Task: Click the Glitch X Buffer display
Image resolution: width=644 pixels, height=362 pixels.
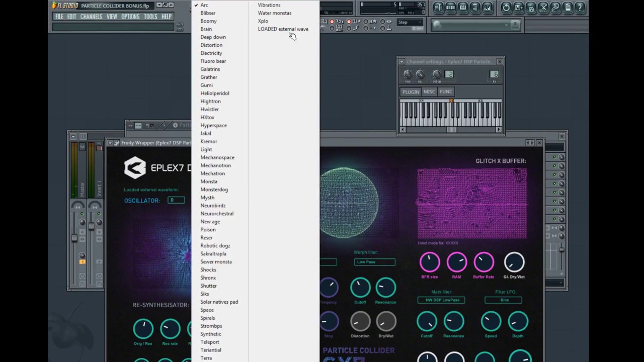Action: 472,203
